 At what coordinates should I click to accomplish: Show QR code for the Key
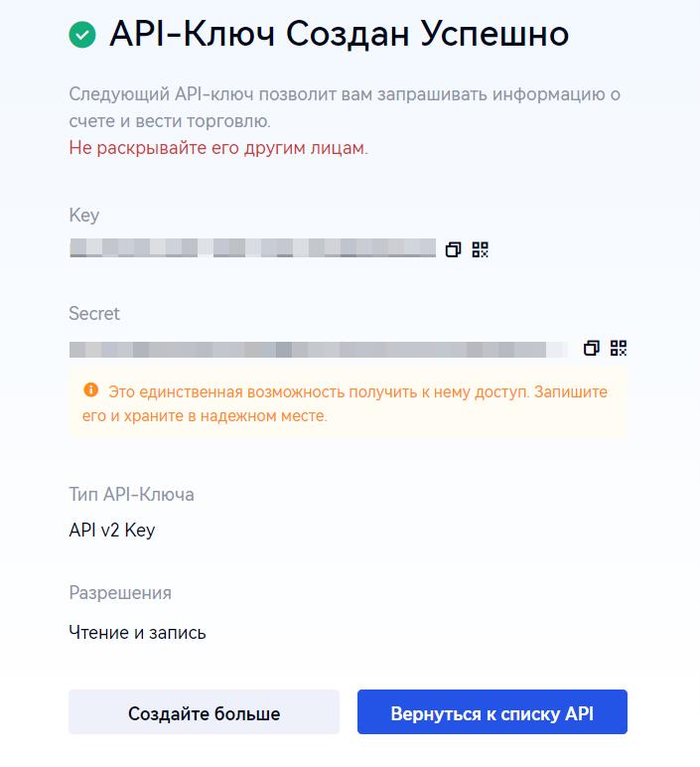[x=481, y=249]
